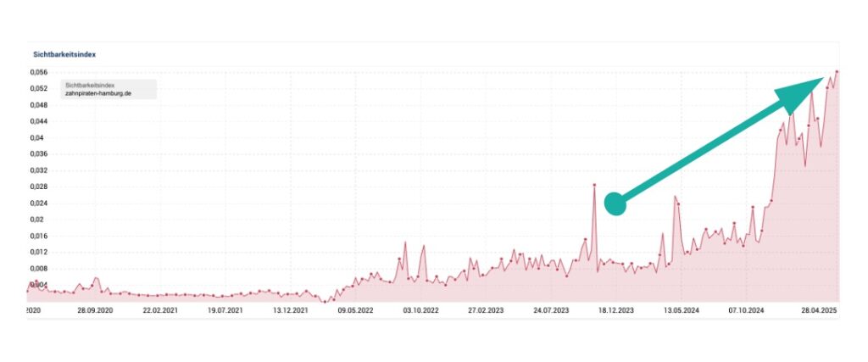Click the final data point at chart's top right

coord(837,72)
